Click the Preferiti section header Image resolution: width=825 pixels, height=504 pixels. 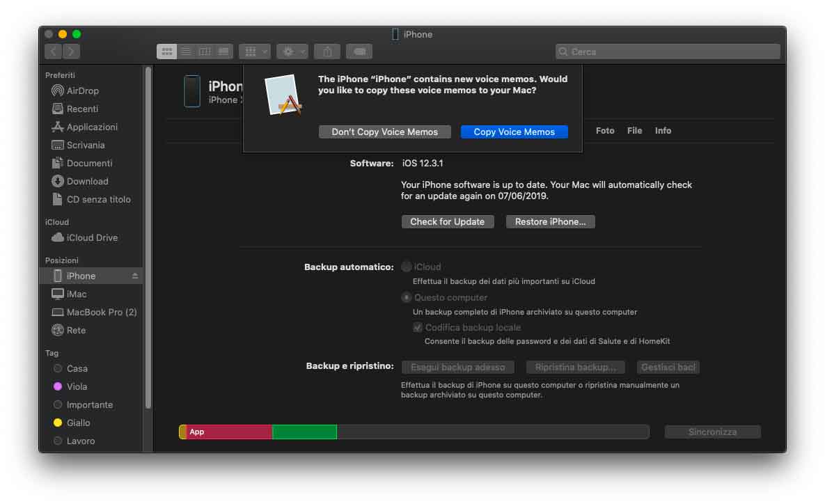pos(60,75)
